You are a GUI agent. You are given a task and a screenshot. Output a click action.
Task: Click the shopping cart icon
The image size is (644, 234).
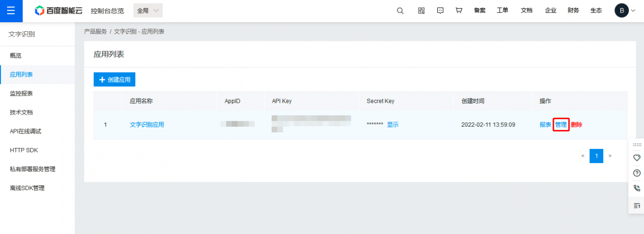(x=459, y=11)
